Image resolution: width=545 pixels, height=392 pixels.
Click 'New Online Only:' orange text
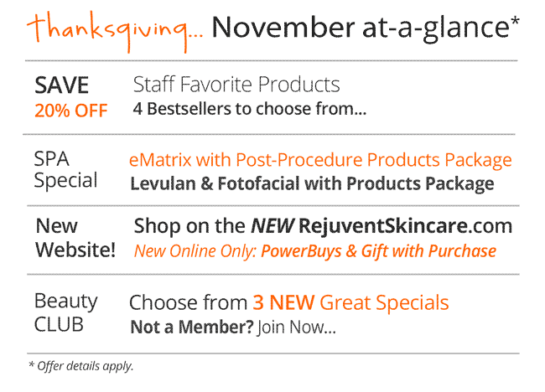click(x=195, y=250)
